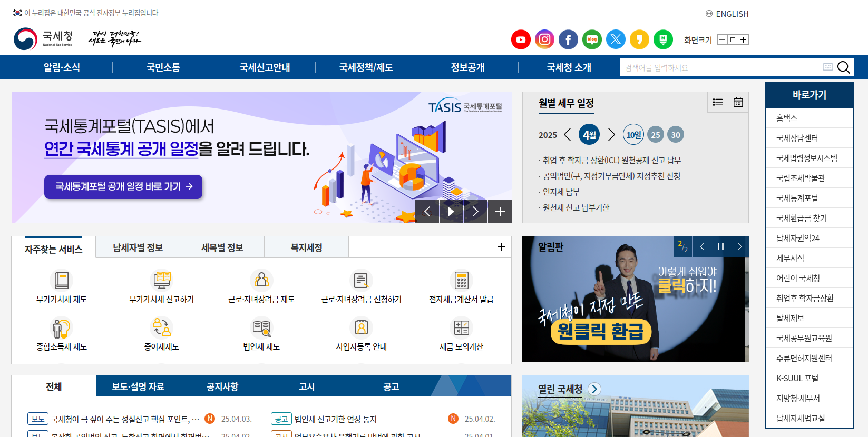The height and width of the screenshot is (437, 868).
Task: Decrease screen size with minus button
Action: [723, 40]
